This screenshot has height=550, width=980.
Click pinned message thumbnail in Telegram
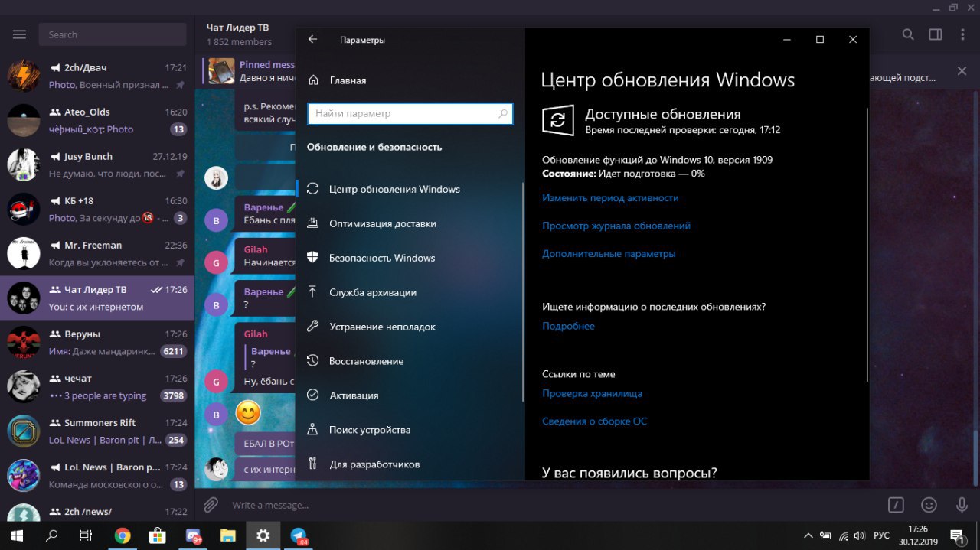(x=221, y=71)
